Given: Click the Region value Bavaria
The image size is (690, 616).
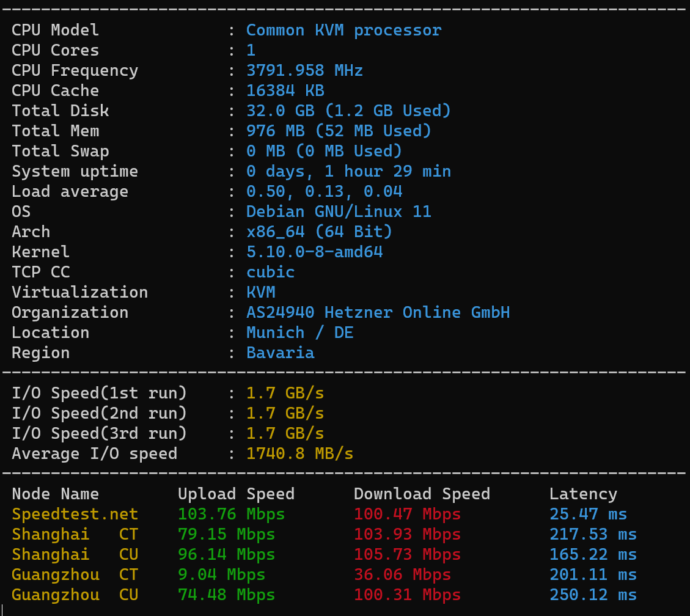Looking at the screenshot, I should 280,353.
